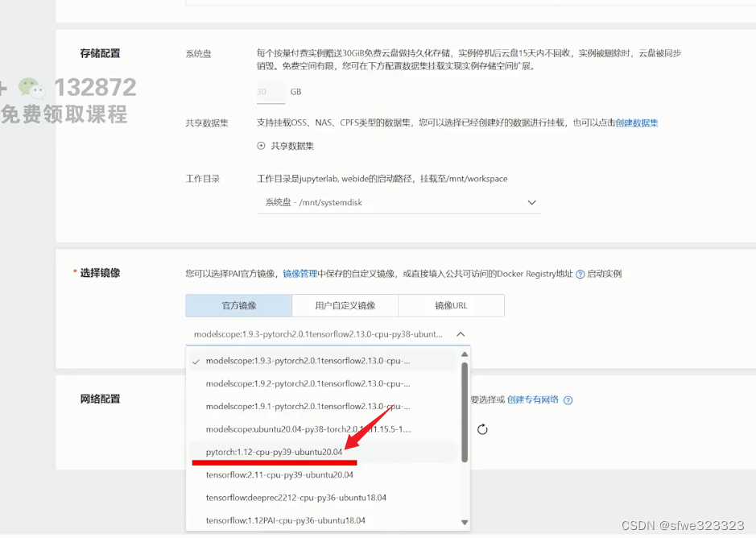Click the selected image name field

click(328, 334)
